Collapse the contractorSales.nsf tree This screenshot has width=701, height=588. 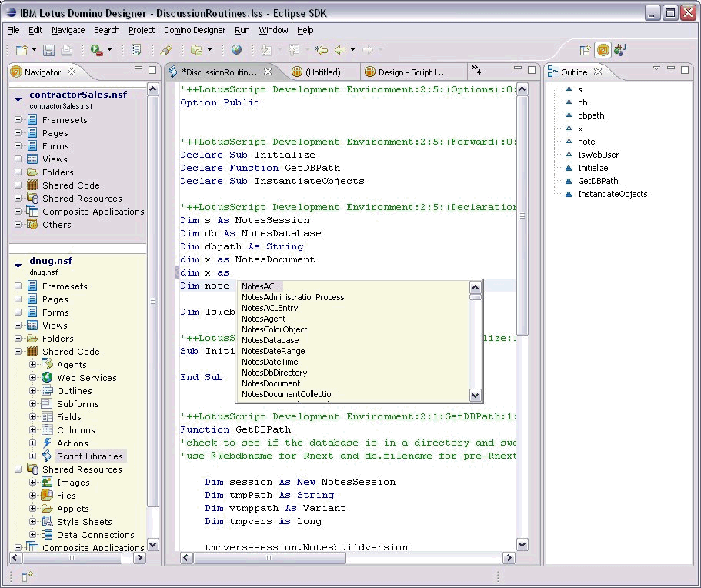pos(18,99)
